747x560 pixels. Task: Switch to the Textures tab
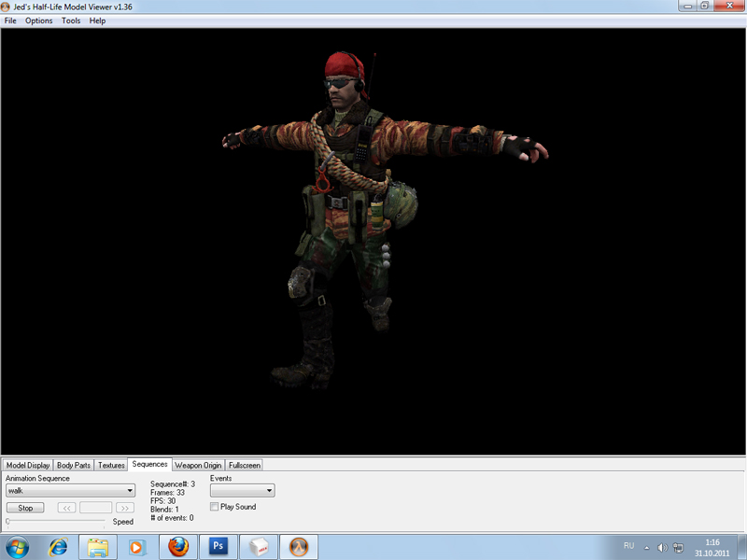111,465
